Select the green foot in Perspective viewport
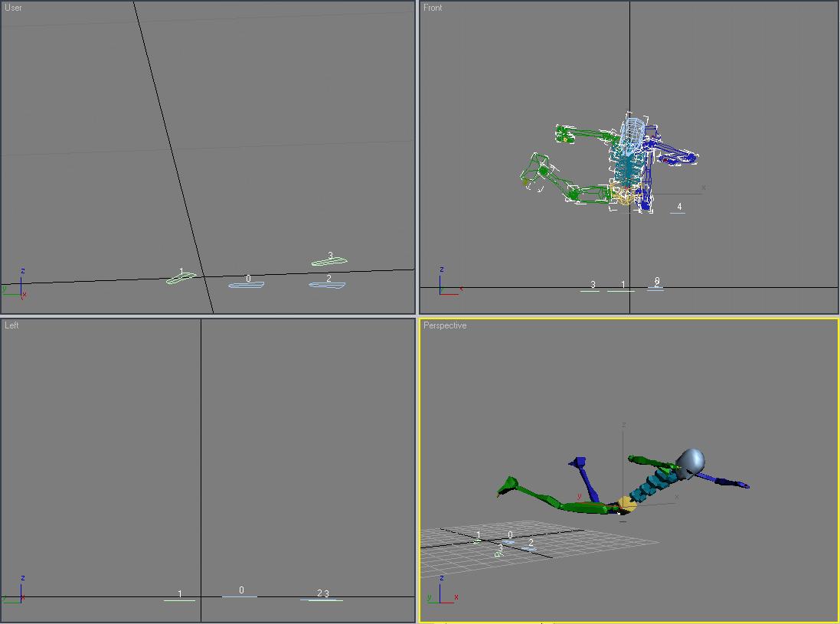 point(507,487)
